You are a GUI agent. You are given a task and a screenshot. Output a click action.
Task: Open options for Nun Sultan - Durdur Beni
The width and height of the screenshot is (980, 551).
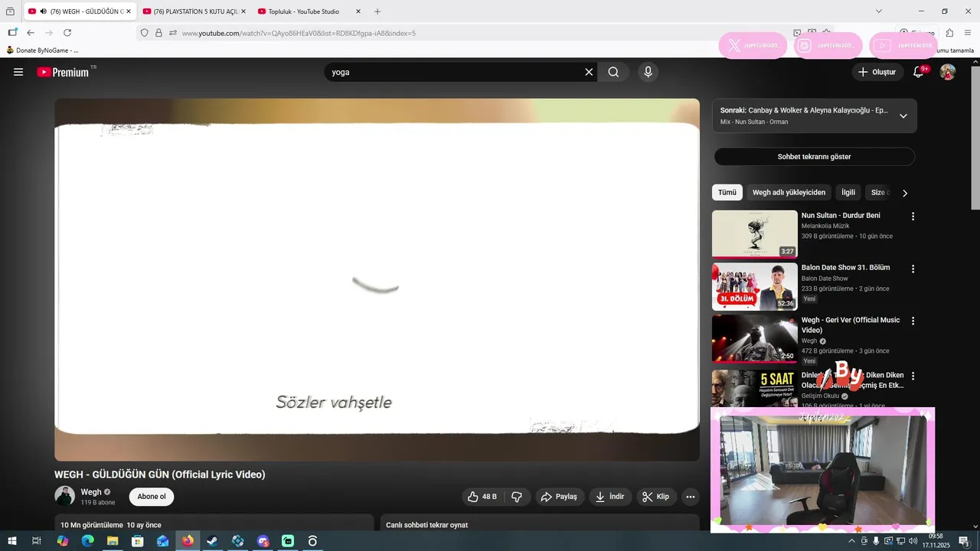coord(913,217)
